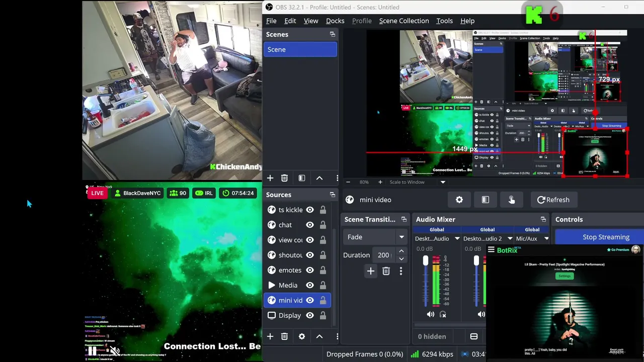Open filters for the mini video source
The width and height of the screenshot is (644, 362).
point(486,200)
